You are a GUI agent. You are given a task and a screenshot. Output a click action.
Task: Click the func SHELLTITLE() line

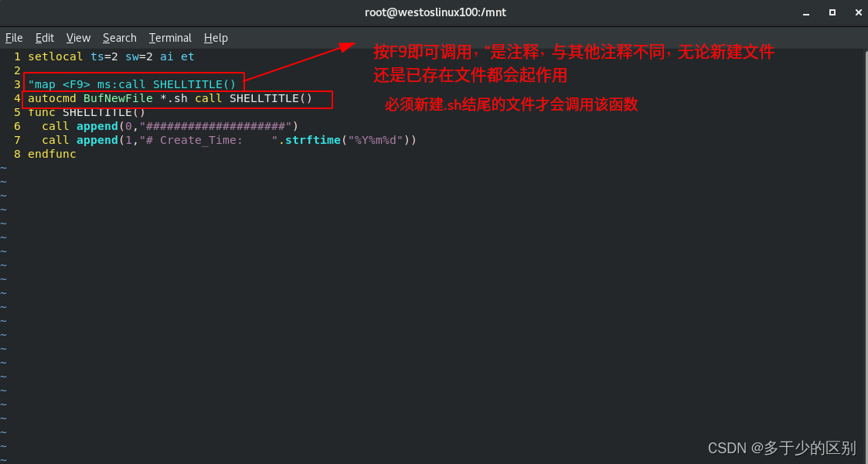[87, 112]
